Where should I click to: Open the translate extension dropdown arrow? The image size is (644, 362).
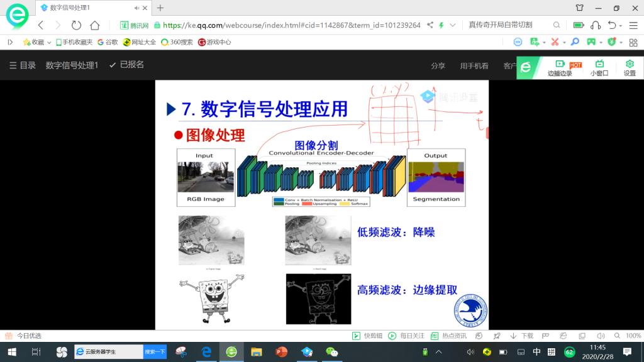(x=544, y=42)
